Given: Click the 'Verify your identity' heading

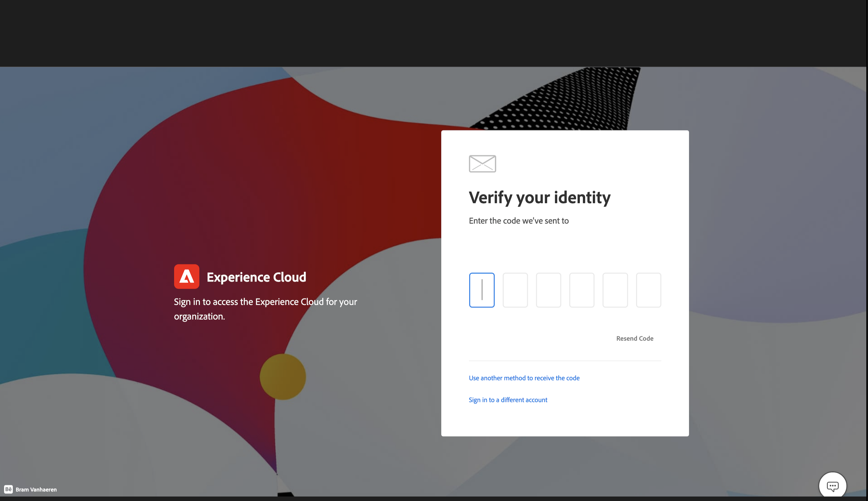Looking at the screenshot, I should (x=540, y=198).
